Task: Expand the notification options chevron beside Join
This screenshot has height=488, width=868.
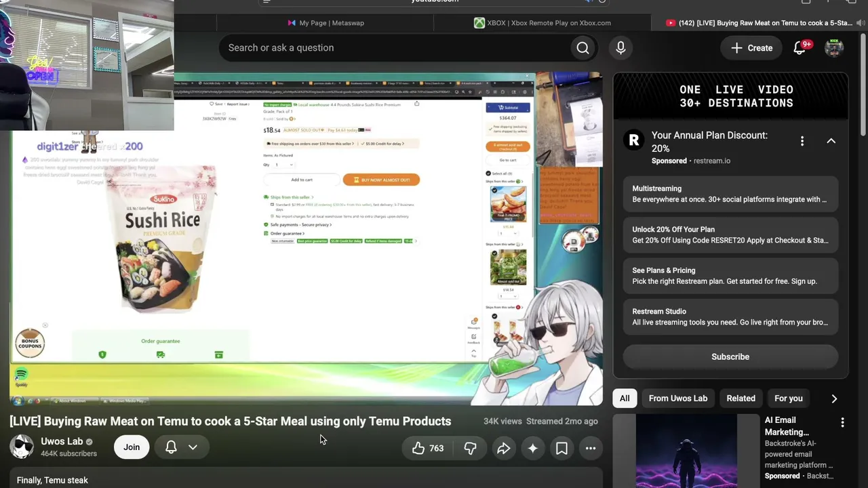Action: [193, 447]
